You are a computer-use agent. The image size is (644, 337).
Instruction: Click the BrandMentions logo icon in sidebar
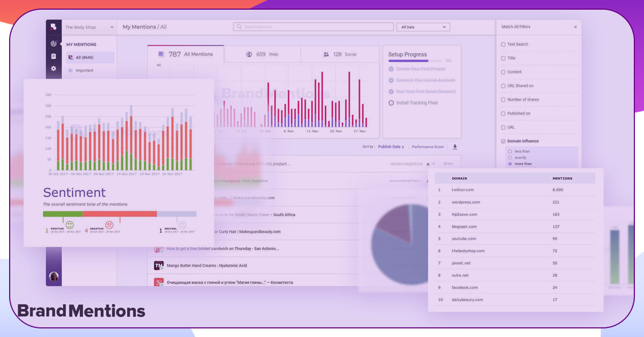pos(54,27)
